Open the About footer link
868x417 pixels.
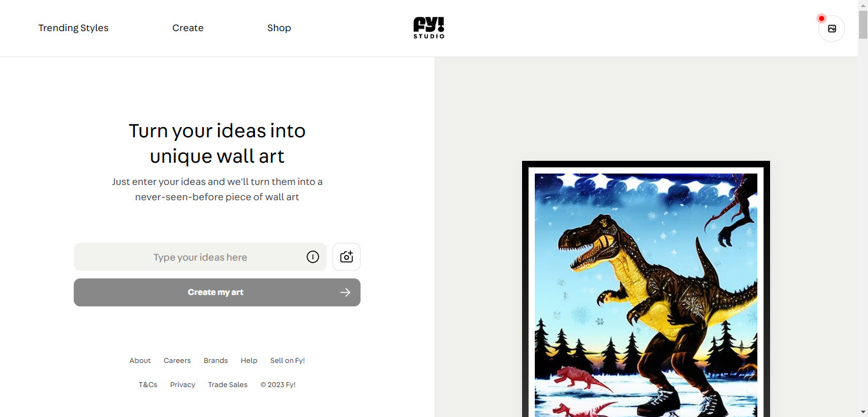click(x=140, y=360)
